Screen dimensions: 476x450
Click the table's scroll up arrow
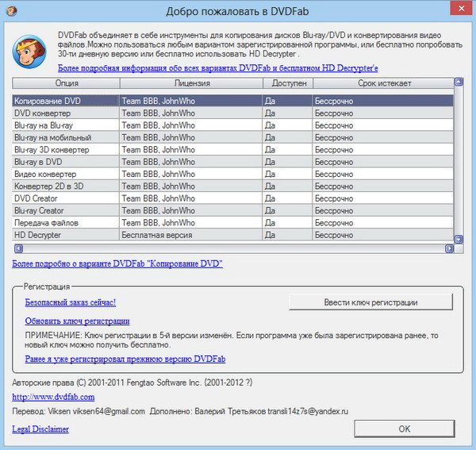(458, 82)
